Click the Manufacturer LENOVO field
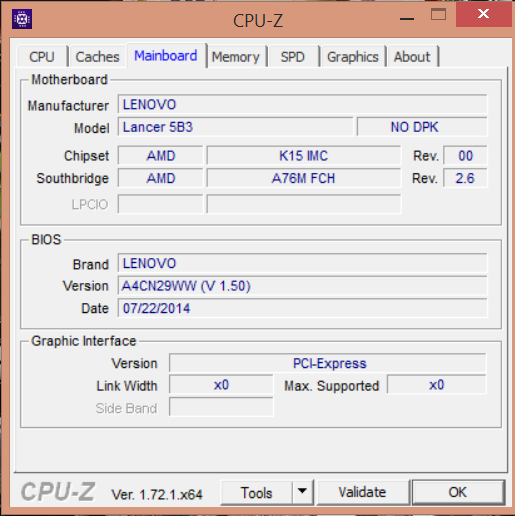 [302, 105]
